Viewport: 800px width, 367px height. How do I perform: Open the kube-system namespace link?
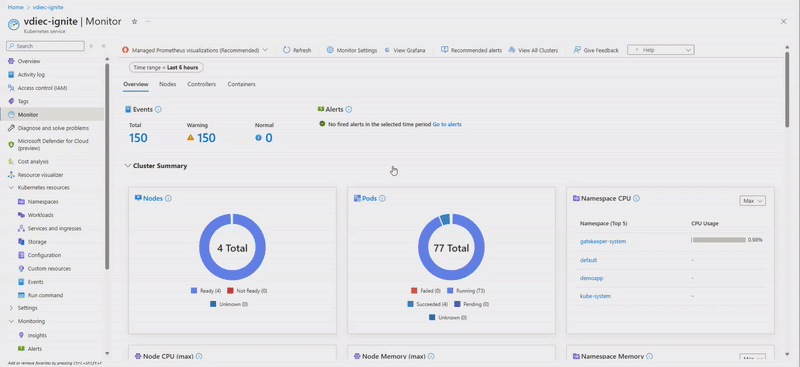(595, 296)
